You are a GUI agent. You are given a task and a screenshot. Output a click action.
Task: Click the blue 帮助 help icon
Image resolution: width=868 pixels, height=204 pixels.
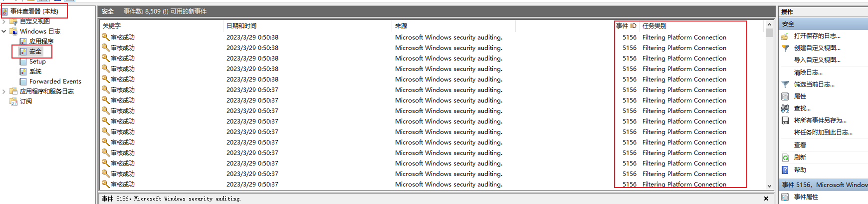click(x=785, y=170)
